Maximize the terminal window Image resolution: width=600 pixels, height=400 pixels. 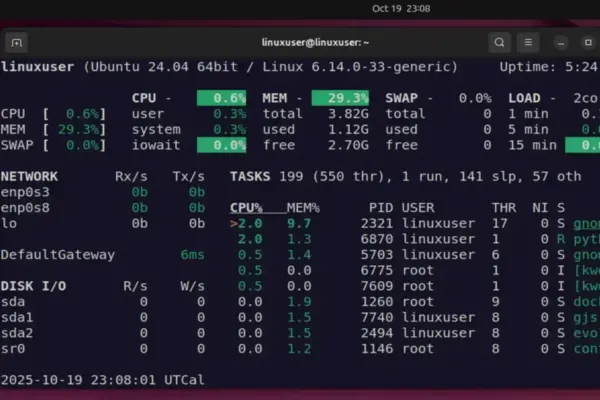tap(589, 42)
